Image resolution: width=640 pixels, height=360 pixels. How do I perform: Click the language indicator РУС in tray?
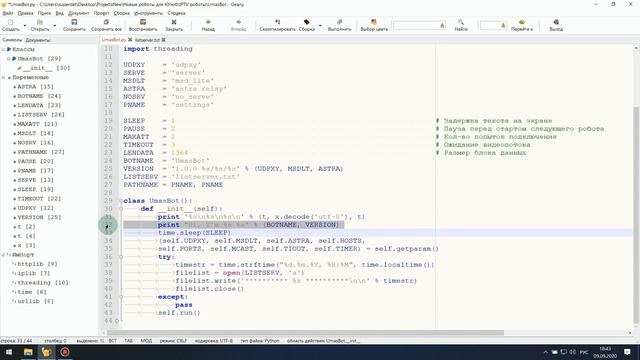pyautogui.click(x=584, y=352)
